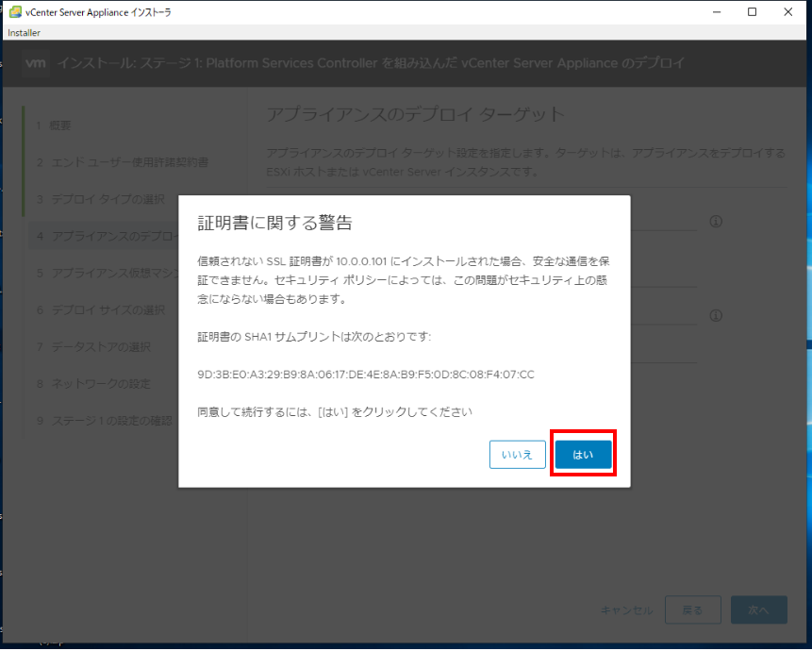Select step 6 デプロイ サイズの選択
This screenshot has height=651, width=812.
pos(101,309)
